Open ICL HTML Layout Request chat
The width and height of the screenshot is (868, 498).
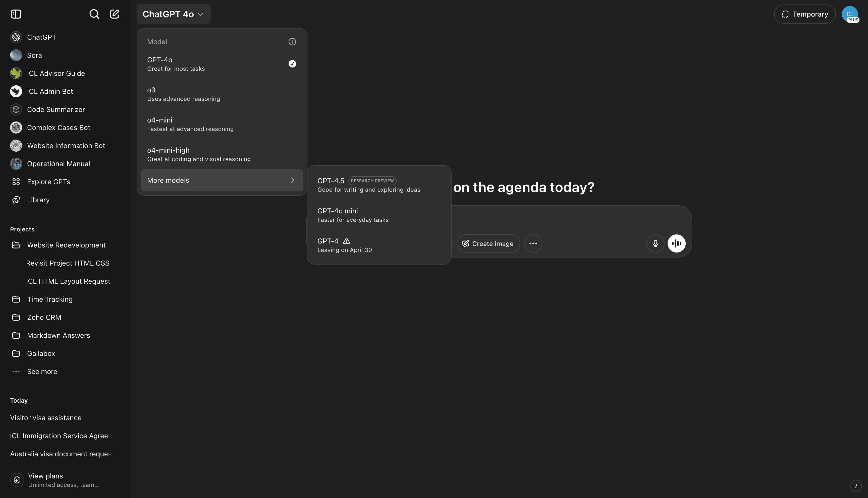point(68,281)
